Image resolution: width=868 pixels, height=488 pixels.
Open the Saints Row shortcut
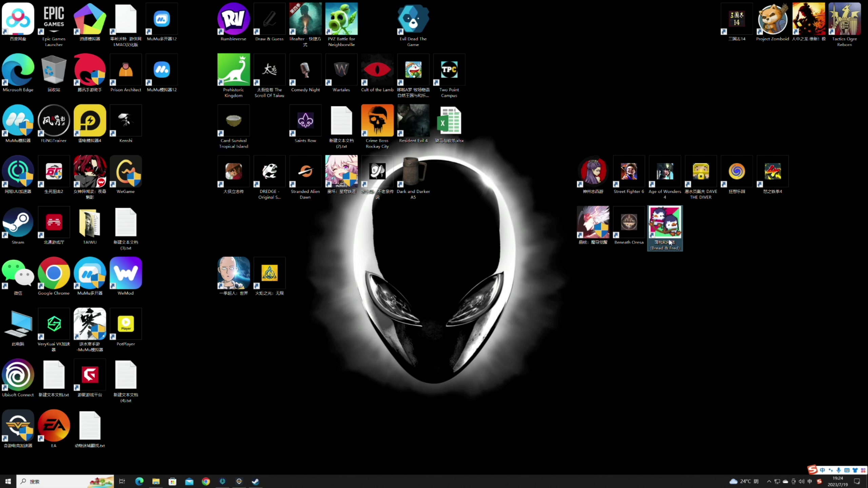click(x=305, y=124)
